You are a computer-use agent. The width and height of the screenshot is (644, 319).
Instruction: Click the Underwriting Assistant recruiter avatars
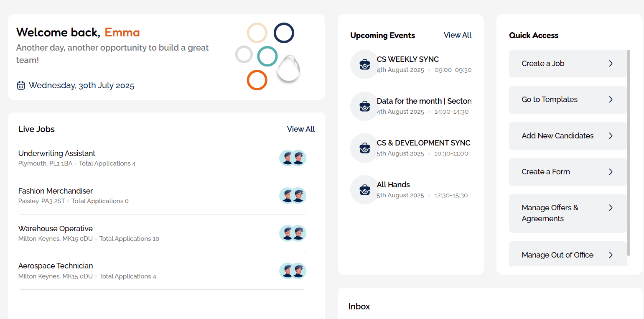coord(293,158)
